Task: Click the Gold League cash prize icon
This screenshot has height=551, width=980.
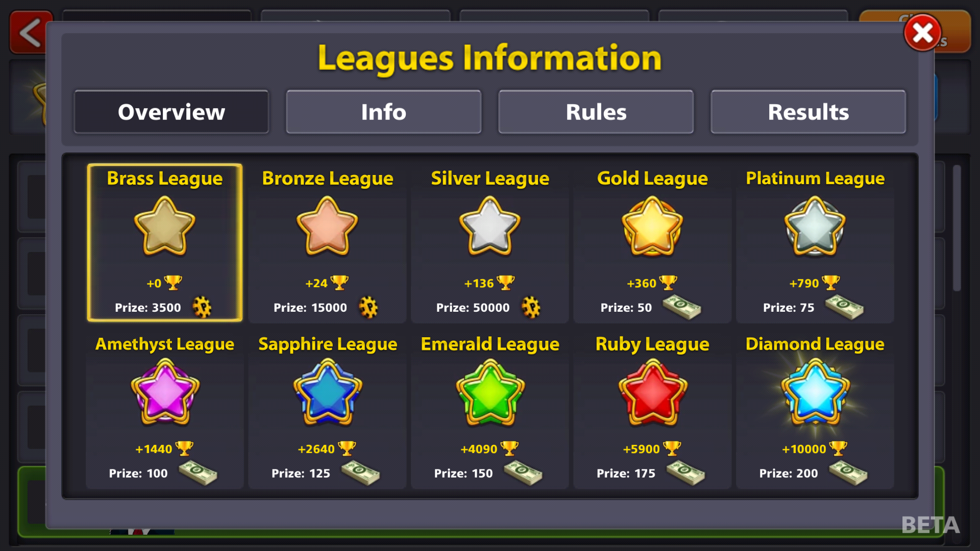Action: coord(681,307)
